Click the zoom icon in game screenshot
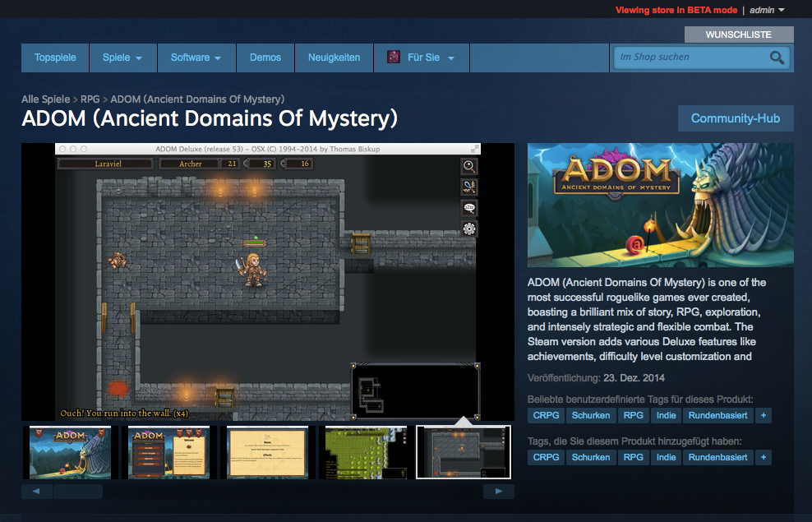Viewport: 812px width, 522px height. click(468, 166)
